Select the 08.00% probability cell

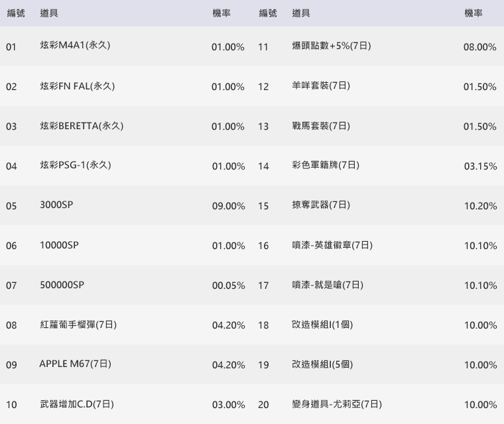point(480,47)
